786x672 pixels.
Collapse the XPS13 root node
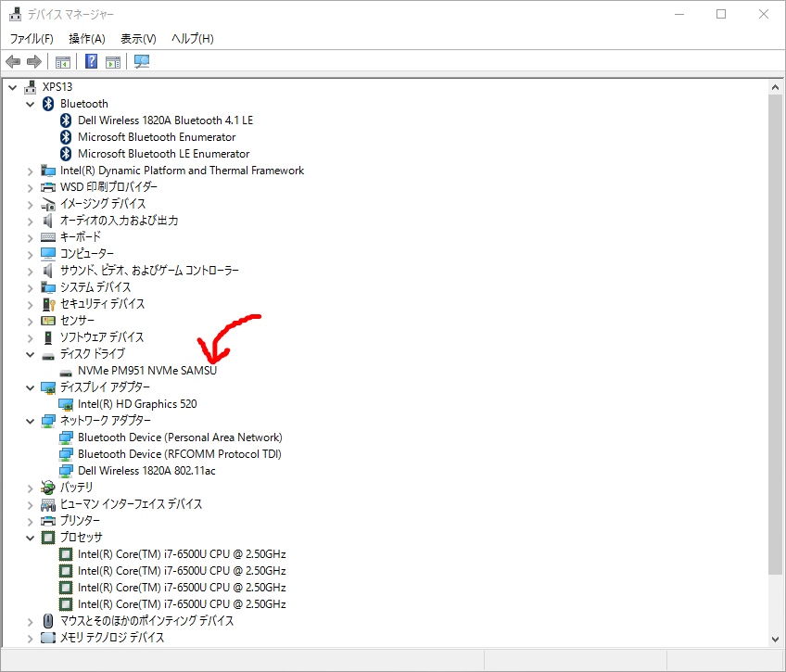point(13,87)
